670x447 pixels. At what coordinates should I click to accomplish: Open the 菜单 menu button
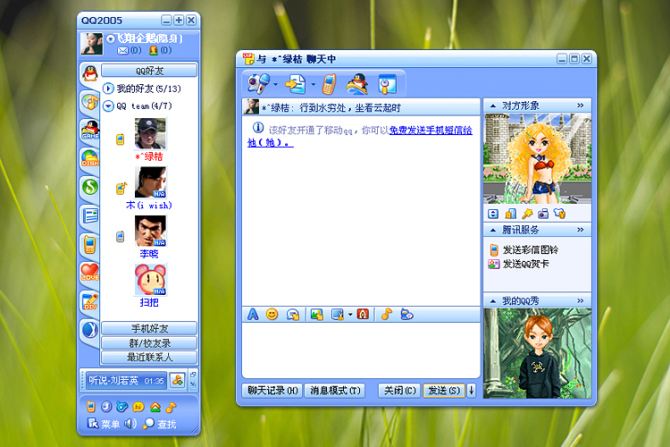[103, 423]
